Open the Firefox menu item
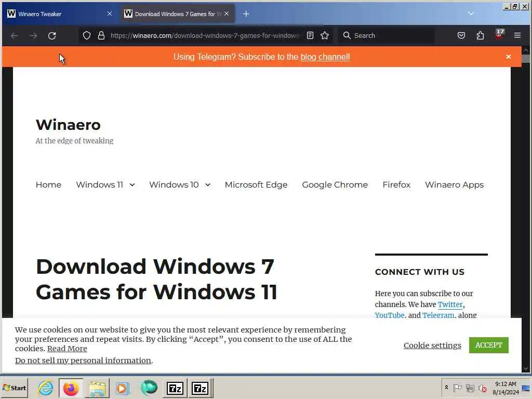The image size is (532, 399). tap(396, 185)
